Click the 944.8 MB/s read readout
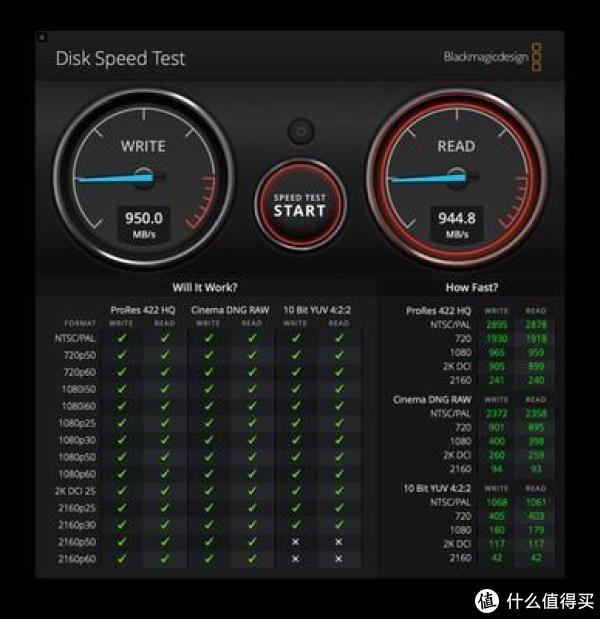Screen dimensions: 600x619 (457, 225)
